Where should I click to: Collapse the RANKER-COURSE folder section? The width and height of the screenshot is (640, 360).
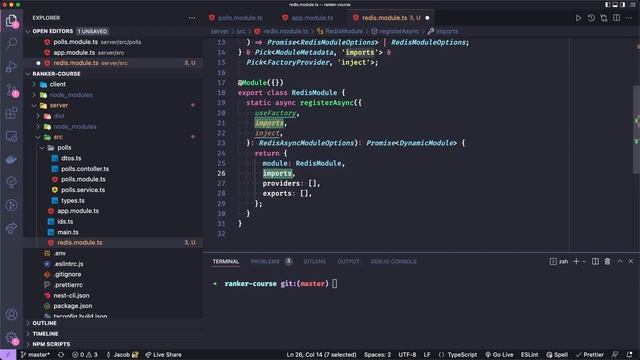point(56,74)
